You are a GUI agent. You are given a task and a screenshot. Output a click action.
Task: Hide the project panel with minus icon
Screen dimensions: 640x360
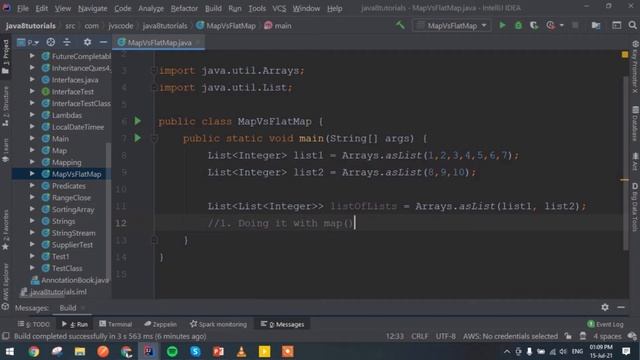(x=103, y=42)
